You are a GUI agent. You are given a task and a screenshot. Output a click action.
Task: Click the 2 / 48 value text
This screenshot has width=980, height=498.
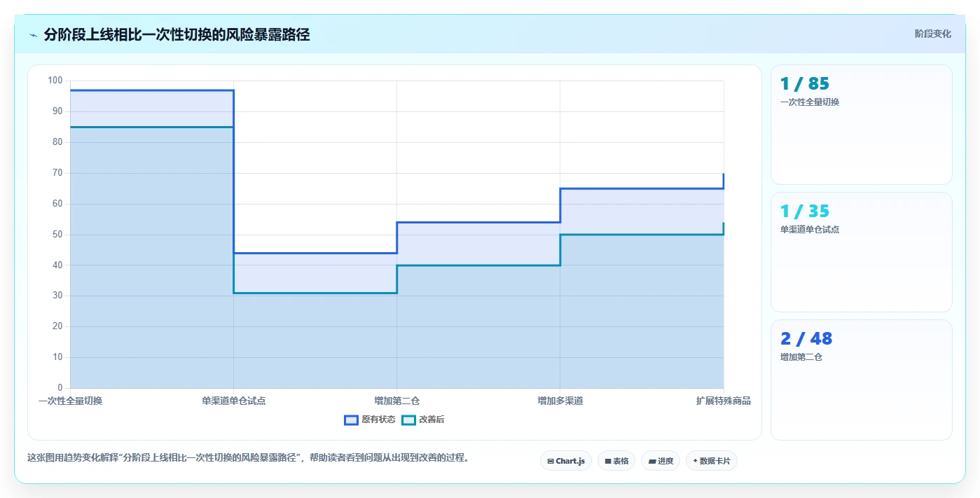click(x=806, y=338)
